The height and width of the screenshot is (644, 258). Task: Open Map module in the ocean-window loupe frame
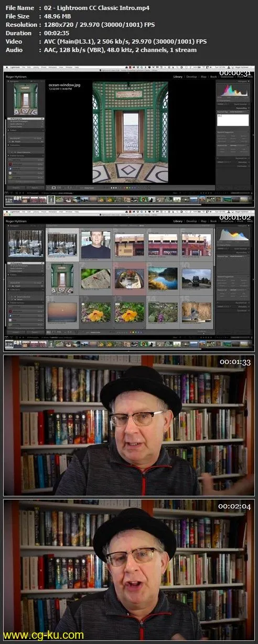[204, 76]
